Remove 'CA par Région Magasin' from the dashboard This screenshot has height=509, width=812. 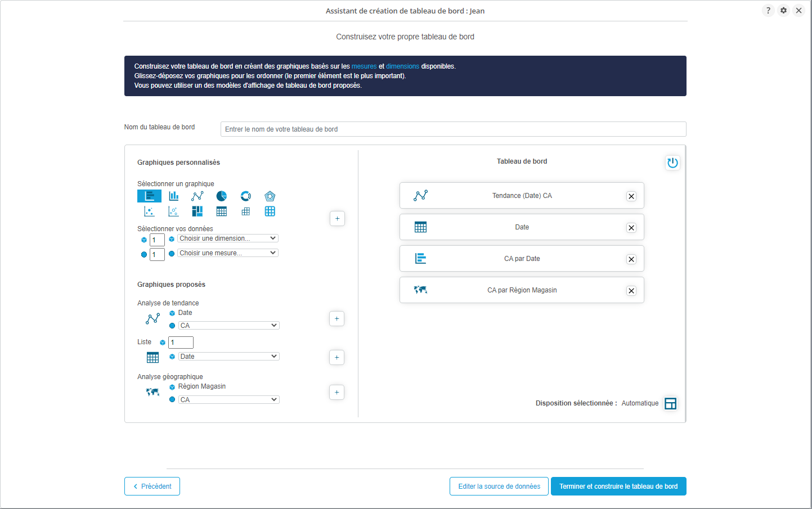pos(631,291)
